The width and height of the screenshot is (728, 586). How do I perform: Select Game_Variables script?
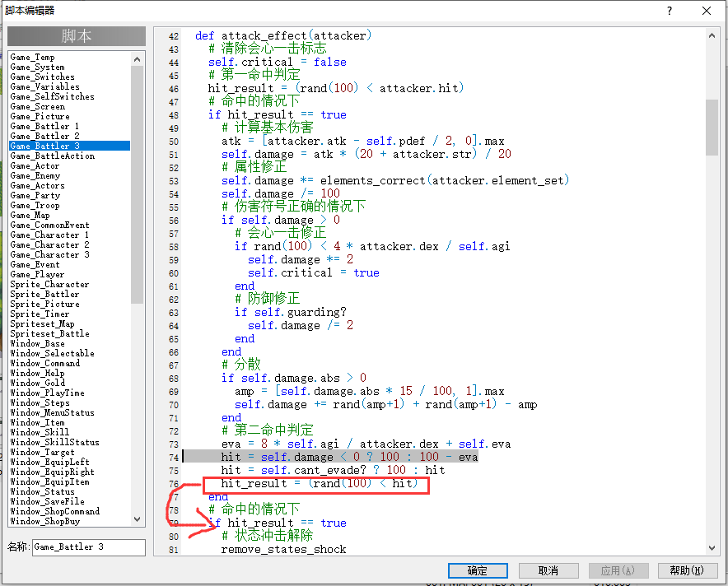click(44, 86)
